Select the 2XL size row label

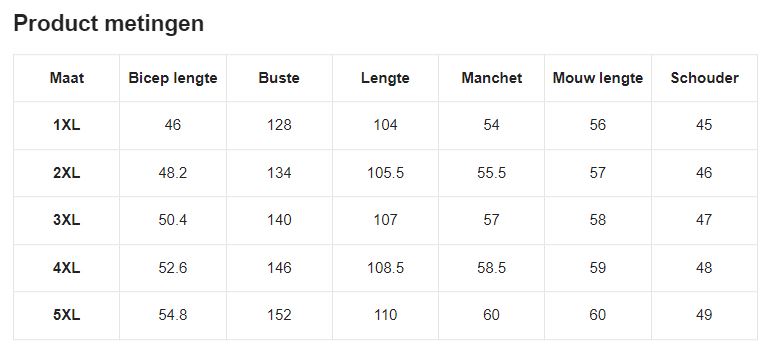point(67,173)
